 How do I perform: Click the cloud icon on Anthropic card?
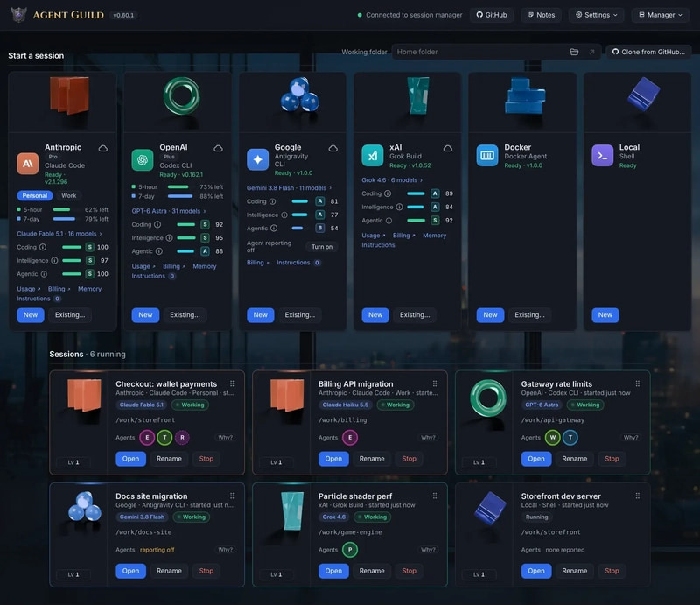click(x=103, y=148)
